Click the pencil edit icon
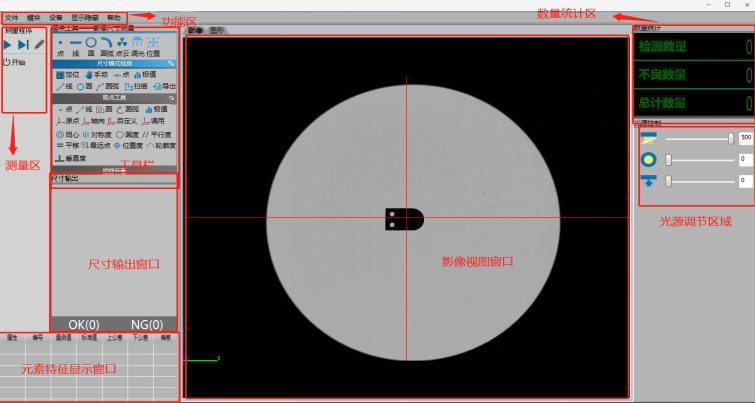The height and width of the screenshot is (403, 755). 39,44
